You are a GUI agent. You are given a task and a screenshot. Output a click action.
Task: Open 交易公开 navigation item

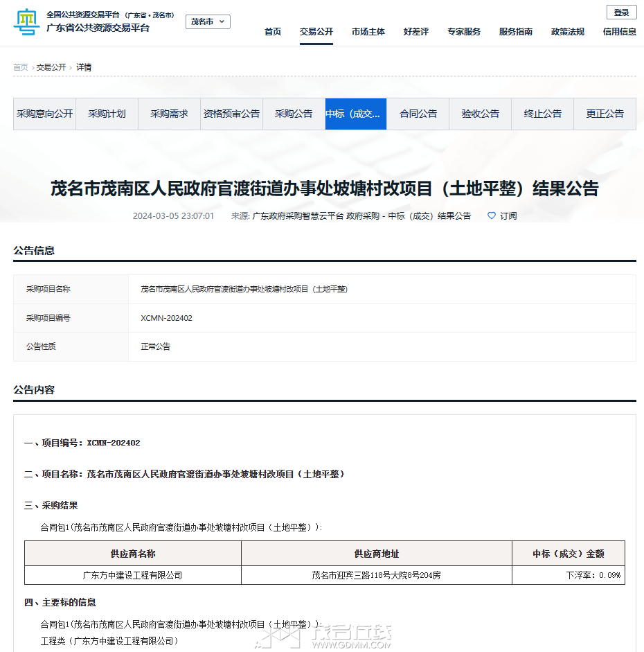pos(316,32)
